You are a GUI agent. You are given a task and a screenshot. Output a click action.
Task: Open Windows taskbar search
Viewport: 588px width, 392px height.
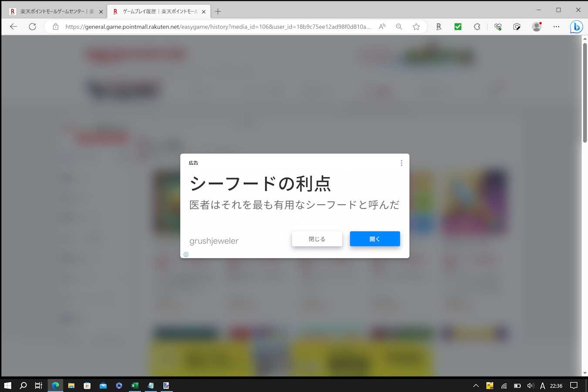pos(23,385)
